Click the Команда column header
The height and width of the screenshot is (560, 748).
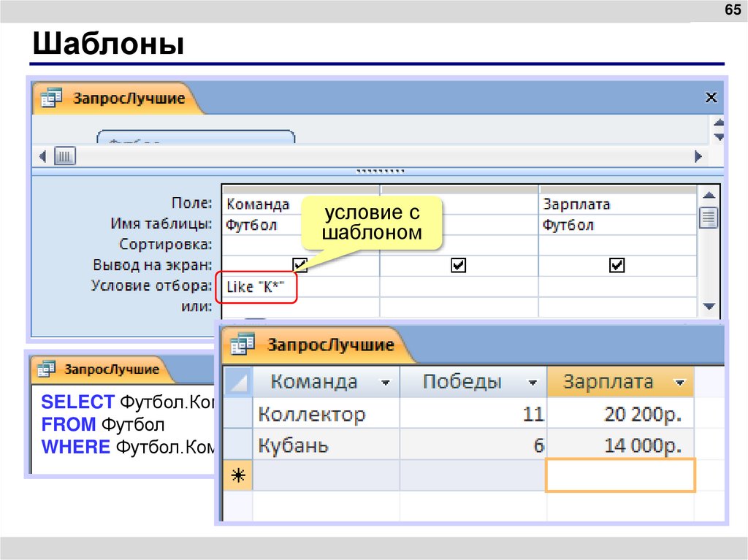pos(326,383)
